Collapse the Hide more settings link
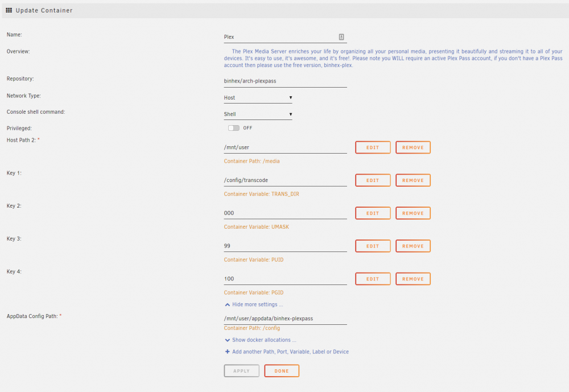This screenshot has width=569, height=392. pyautogui.click(x=257, y=304)
